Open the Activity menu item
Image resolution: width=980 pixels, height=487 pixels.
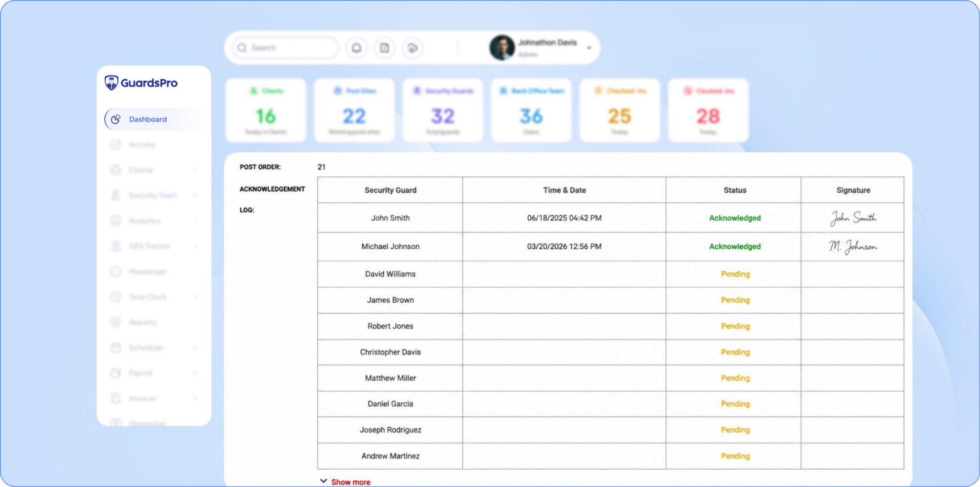tap(142, 144)
